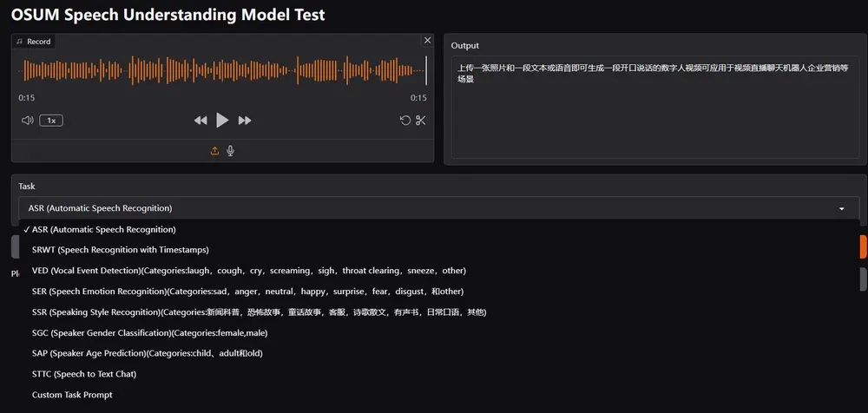Mute audio using the speaker volume icon

[27, 120]
